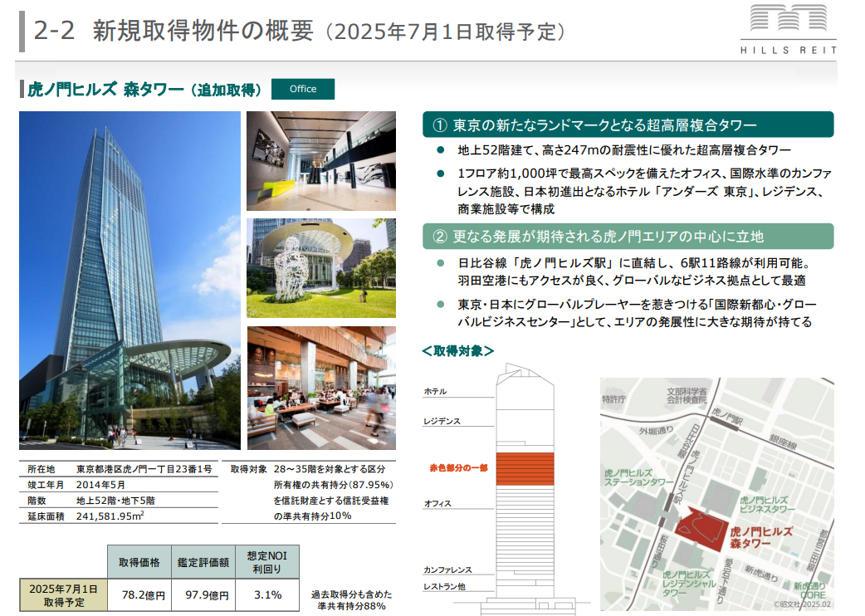Click the green Office tag
Screen dimensions: 865x616
click(303, 90)
